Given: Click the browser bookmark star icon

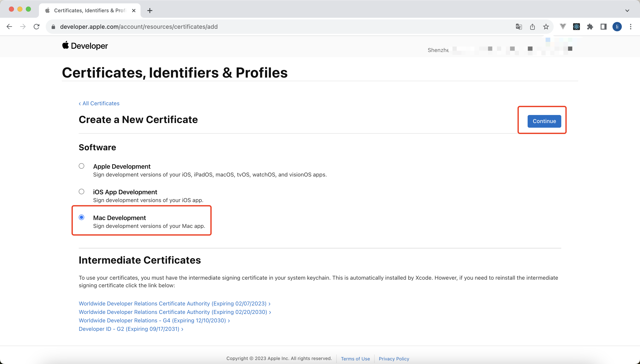Looking at the screenshot, I should click(x=545, y=27).
